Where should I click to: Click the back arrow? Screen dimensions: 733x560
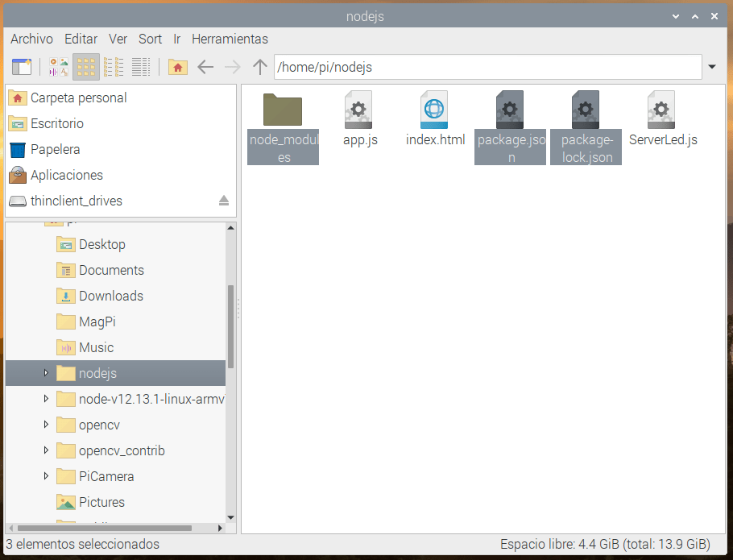205,67
